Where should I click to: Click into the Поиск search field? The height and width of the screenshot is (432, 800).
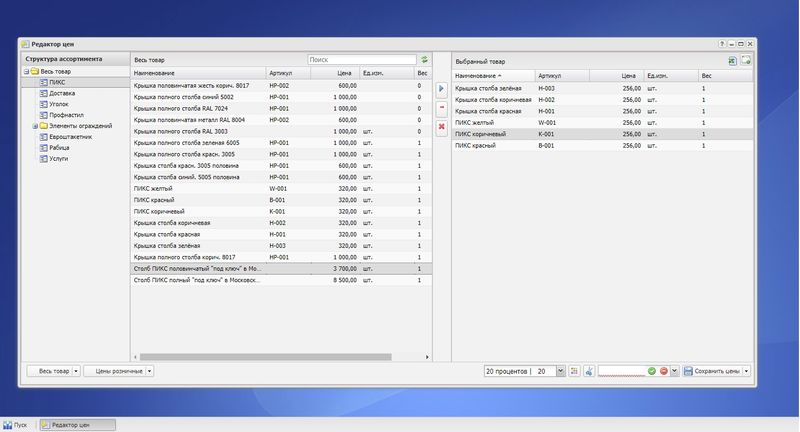point(362,60)
